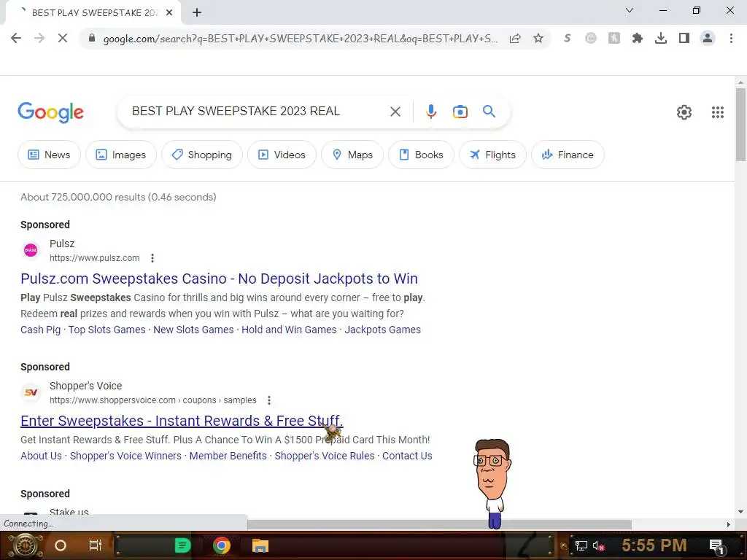The image size is (747, 560).
Task: Filter results by Images
Action: (121, 155)
